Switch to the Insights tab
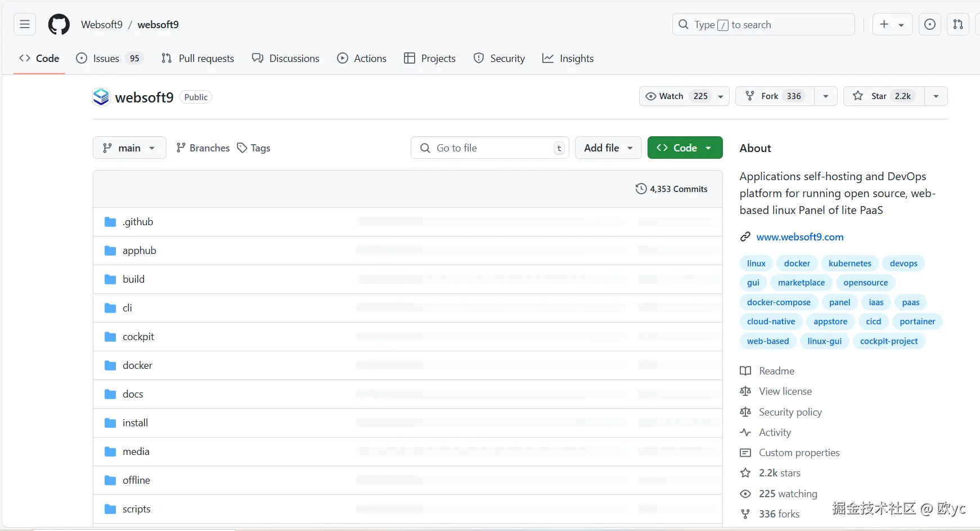Viewport: 980px width, 531px height. pos(568,59)
